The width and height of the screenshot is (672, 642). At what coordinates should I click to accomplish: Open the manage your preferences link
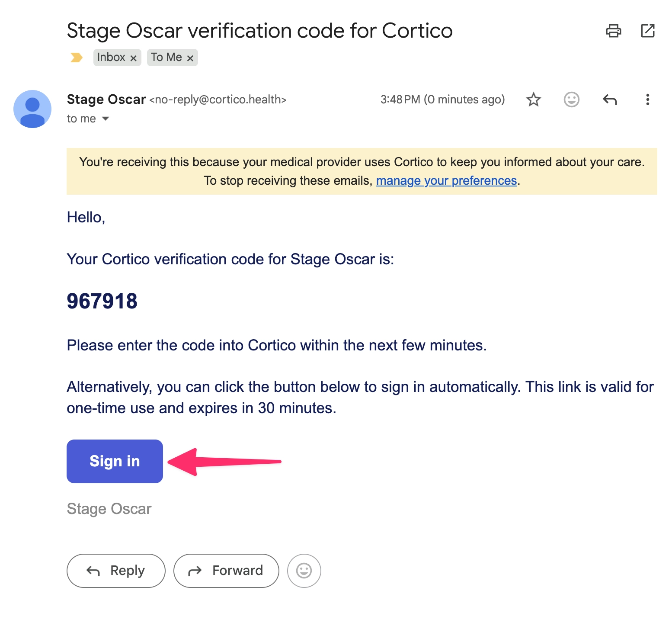(446, 181)
